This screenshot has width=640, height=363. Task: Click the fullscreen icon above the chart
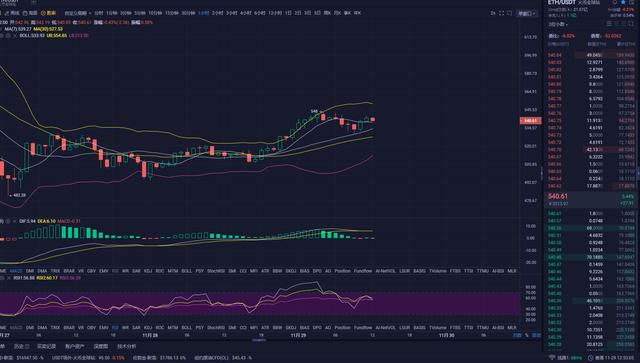click(x=502, y=13)
